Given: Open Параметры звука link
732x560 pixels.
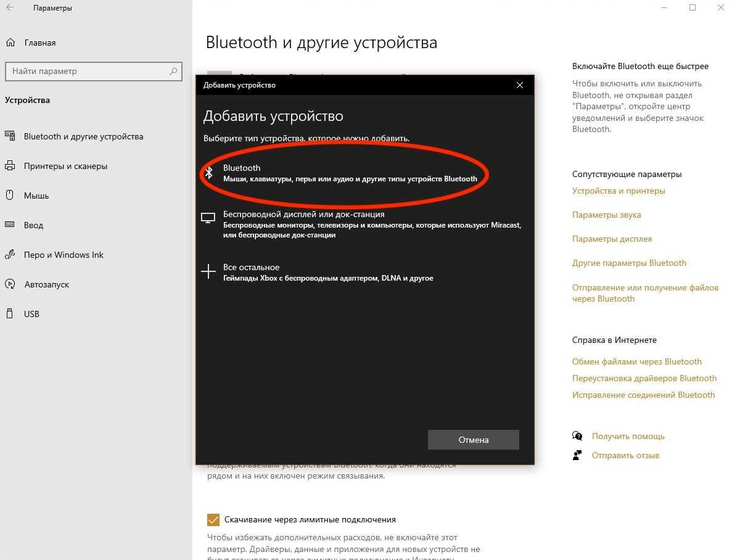Looking at the screenshot, I should pos(606,215).
